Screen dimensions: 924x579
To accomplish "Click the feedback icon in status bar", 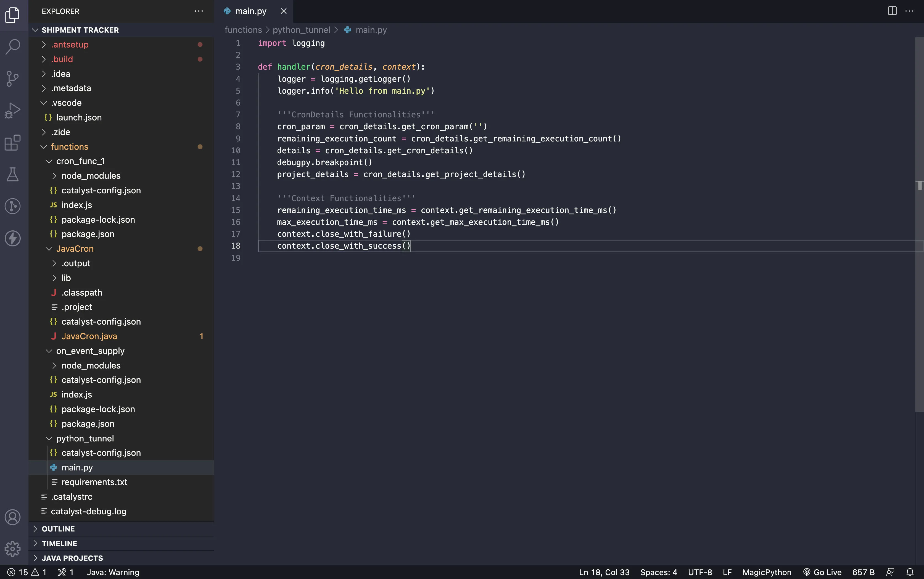I will tap(890, 572).
